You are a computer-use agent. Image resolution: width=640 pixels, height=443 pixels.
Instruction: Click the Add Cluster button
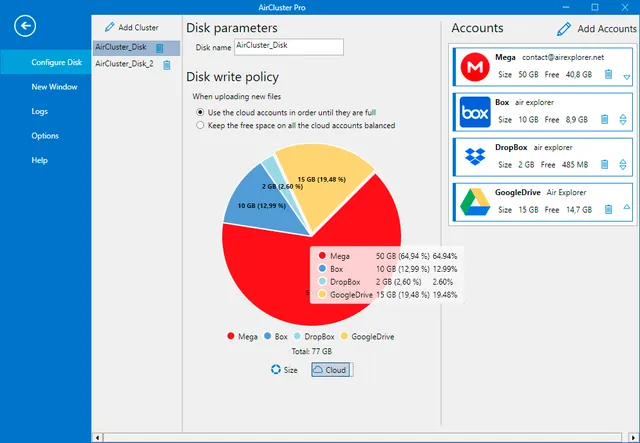[x=131, y=27]
